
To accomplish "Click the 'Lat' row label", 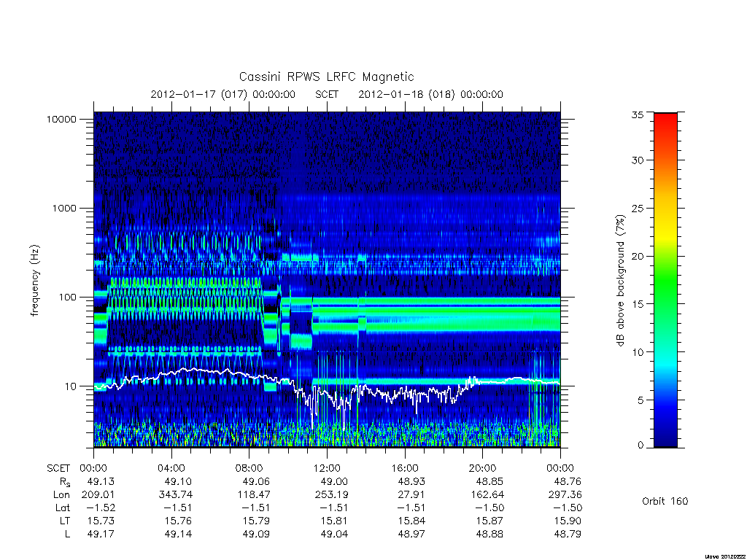I will (63, 507).
